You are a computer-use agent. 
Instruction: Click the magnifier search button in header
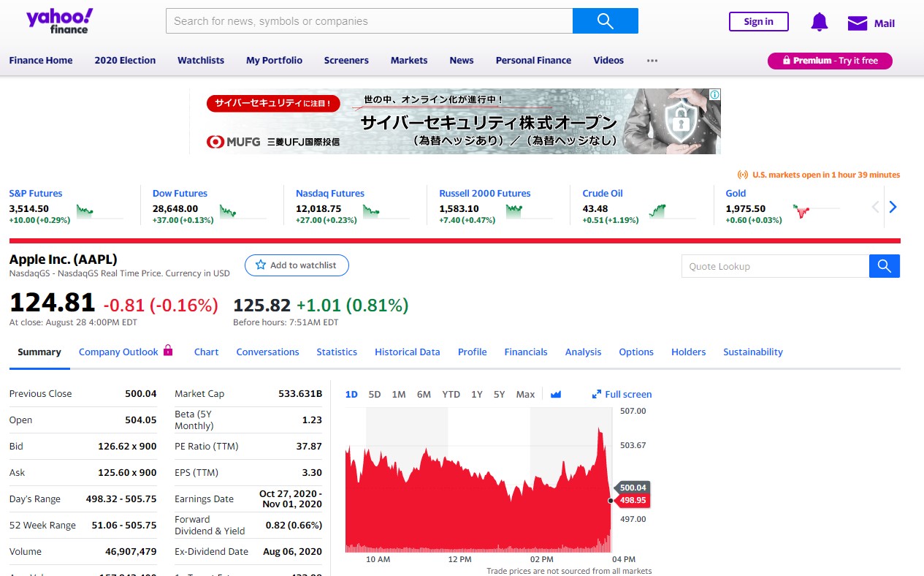coord(606,21)
